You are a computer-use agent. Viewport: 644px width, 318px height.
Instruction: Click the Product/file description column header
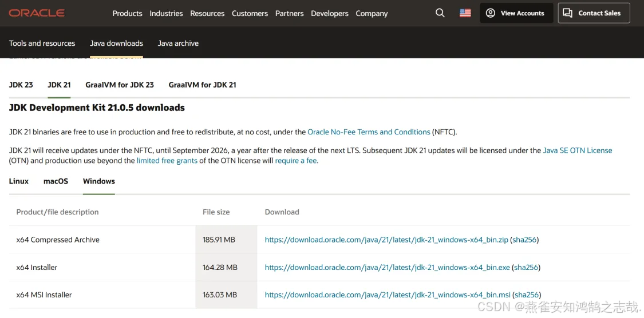point(57,212)
